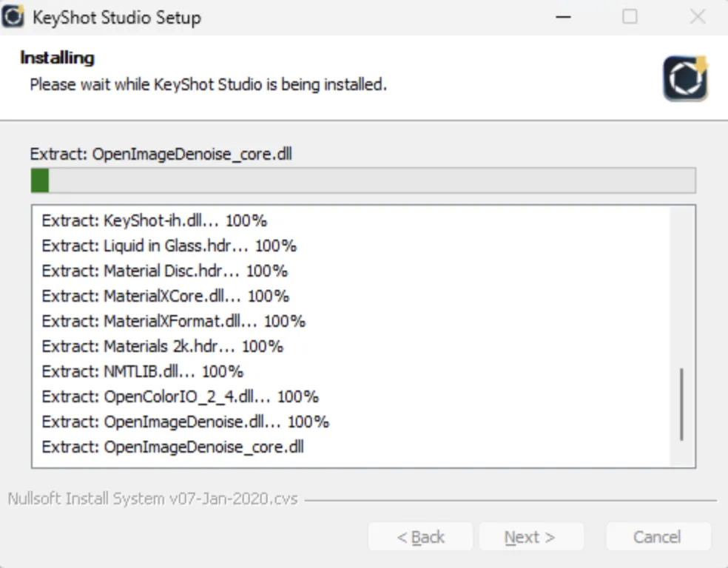The image size is (728, 568).
Task: Click the MaterialXFormat.dll extract line
Action: (173, 321)
